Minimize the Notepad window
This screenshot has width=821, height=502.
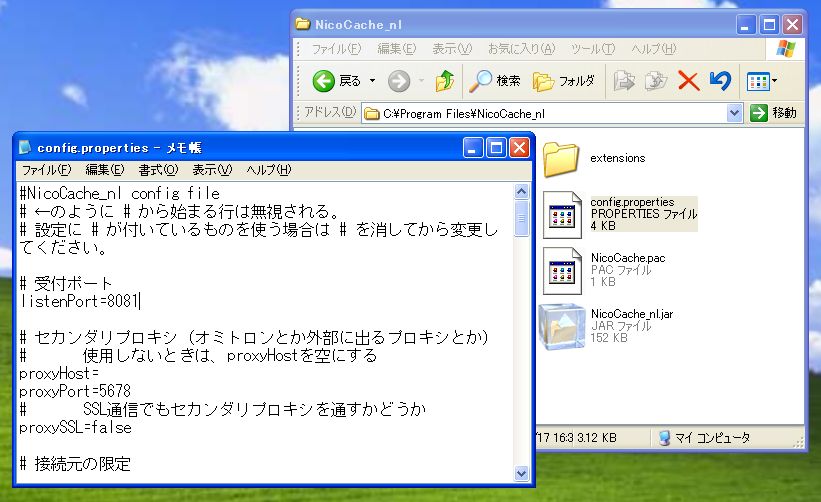click(x=473, y=148)
